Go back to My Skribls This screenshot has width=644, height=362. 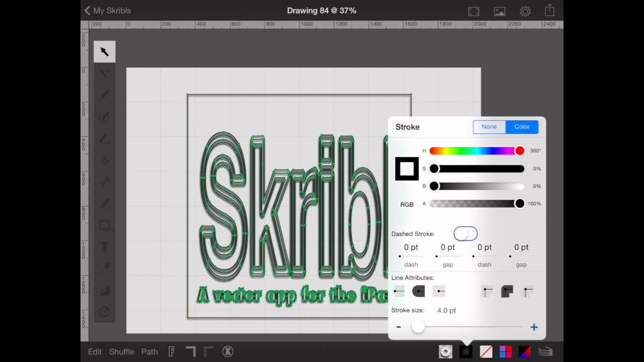click(107, 11)
